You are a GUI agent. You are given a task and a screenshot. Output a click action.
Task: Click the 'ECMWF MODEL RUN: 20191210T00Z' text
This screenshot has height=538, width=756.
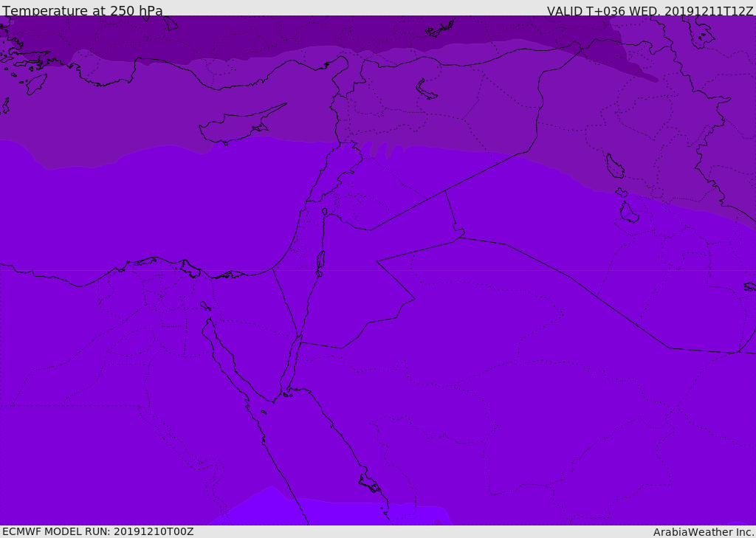tap(98, 531)
